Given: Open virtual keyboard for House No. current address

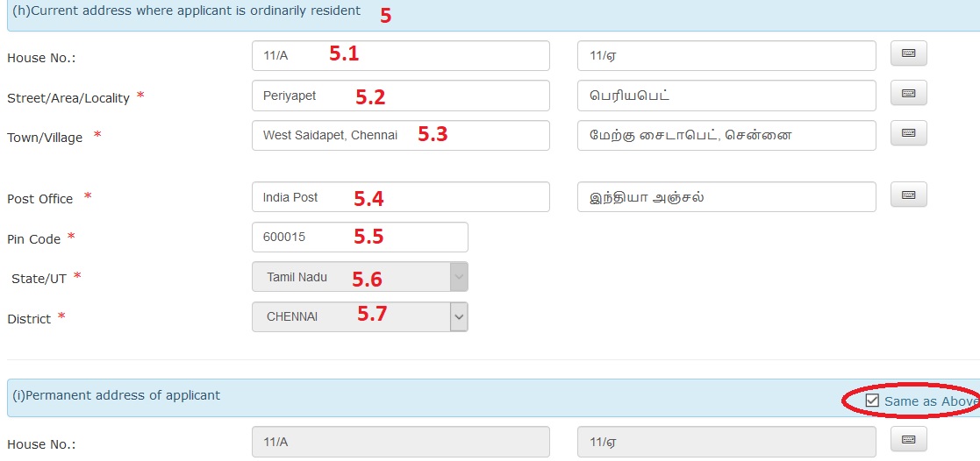Looking at the screenshot, I should [x=908, y=53].
